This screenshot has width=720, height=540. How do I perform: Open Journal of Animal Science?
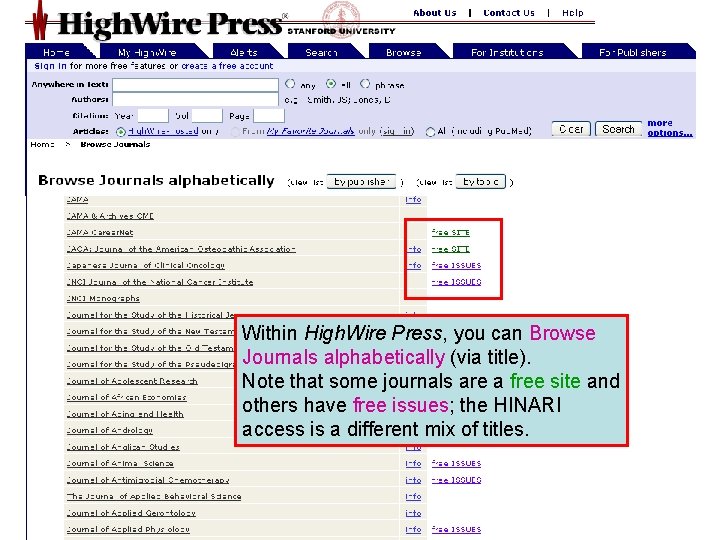click(120, 464)
